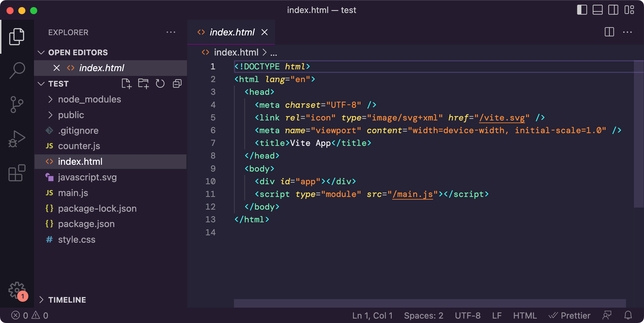This screenshot has width=644, height=323.
Task: Open main.js from the file tree
Action: click(73, 193)
